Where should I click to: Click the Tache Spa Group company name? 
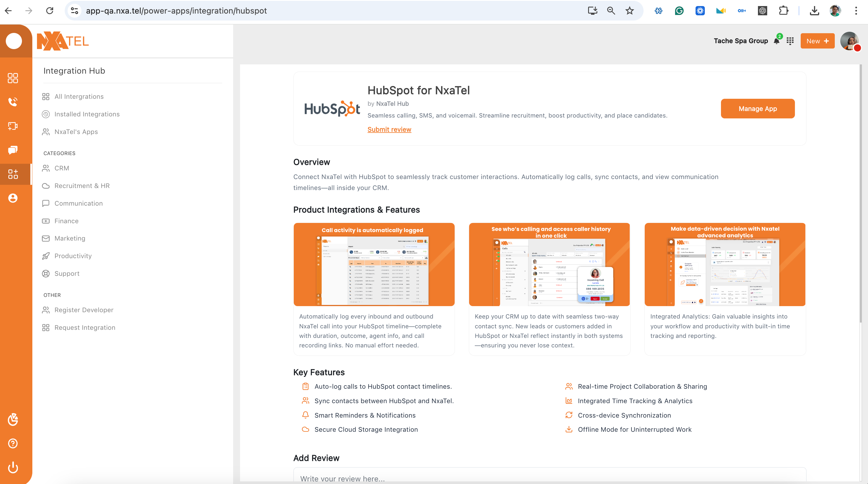click(741, 41)
